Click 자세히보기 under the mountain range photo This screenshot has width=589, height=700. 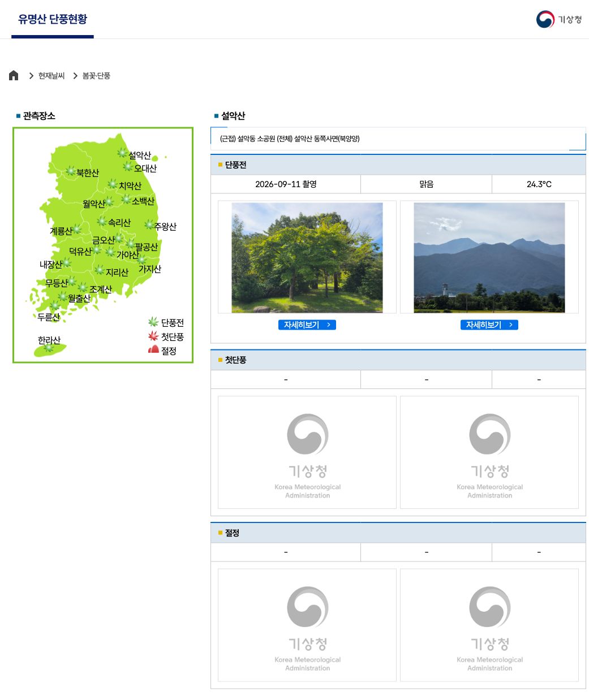[489, 325]
